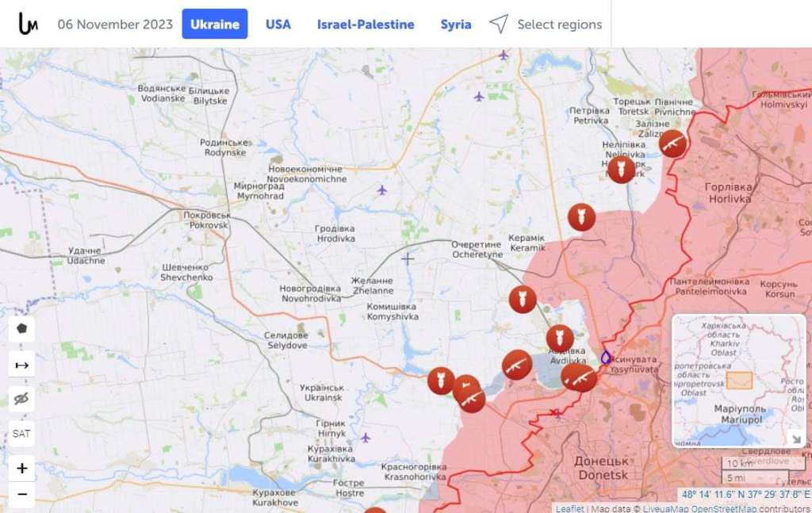Click the bomb marker near Keramik
This screenshot has width=812, height=513.
(581, 217)
